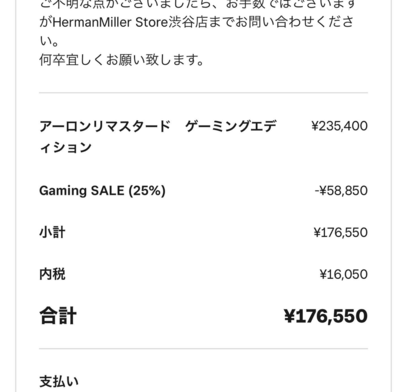Click the standalone い。 line of the message
The height and width of the screenshot is (392, 407).
tap(49, 41)
